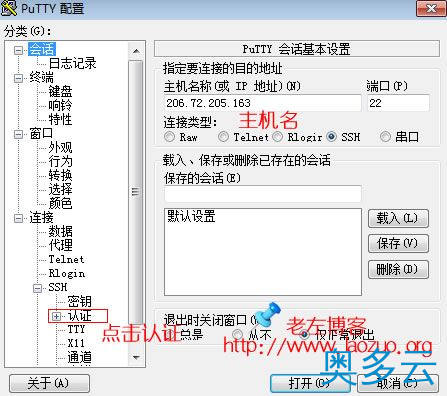This screenshot has width=447, height=396.
Task: Select 终端 category in the tree
Action: (x=41, y=77)
